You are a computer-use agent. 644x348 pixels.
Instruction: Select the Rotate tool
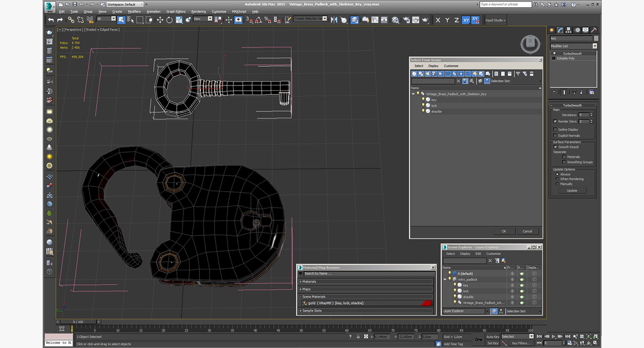coord(169,20)
